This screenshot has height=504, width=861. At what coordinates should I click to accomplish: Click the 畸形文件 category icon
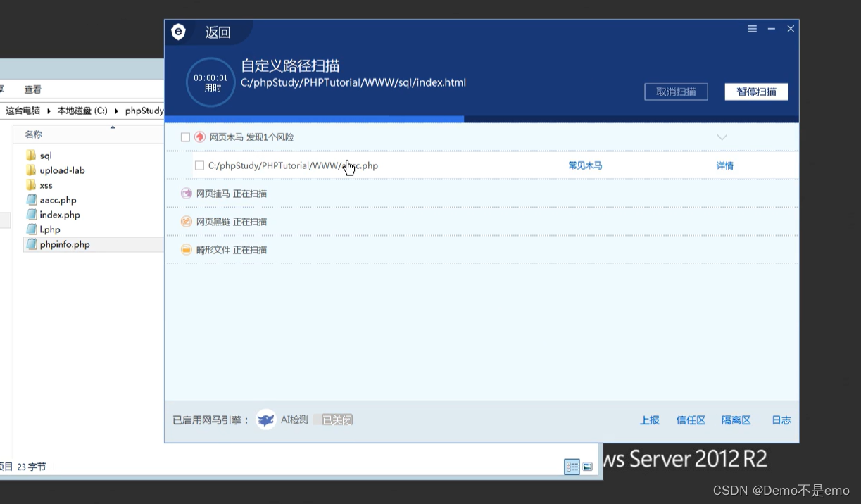[187, 250]
